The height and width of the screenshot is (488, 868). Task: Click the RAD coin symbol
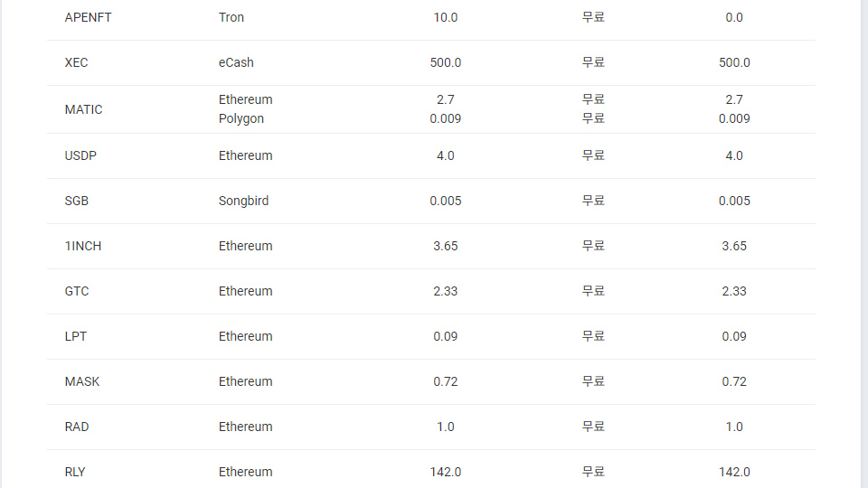[x=77, y=427]
